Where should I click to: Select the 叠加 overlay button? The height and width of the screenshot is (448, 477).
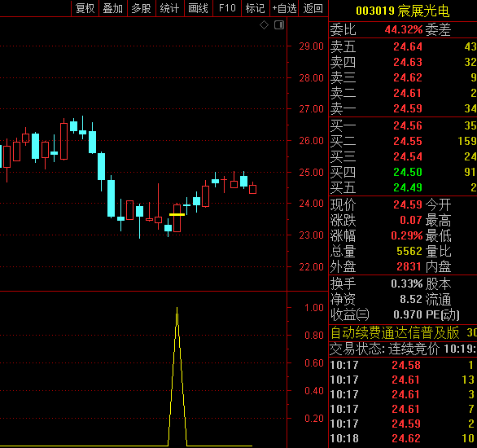pos(113,8)
